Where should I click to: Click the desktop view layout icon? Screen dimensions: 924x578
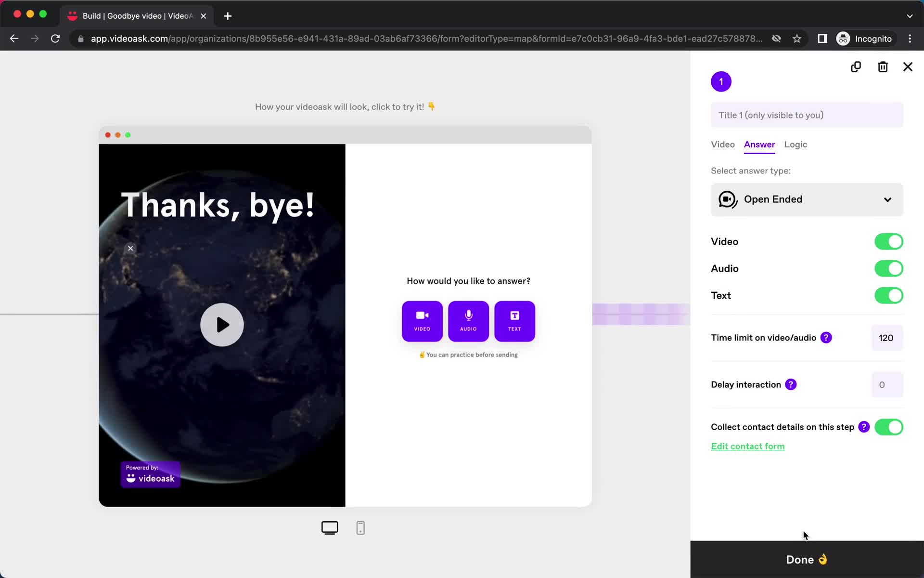click(x=330, y=527)
